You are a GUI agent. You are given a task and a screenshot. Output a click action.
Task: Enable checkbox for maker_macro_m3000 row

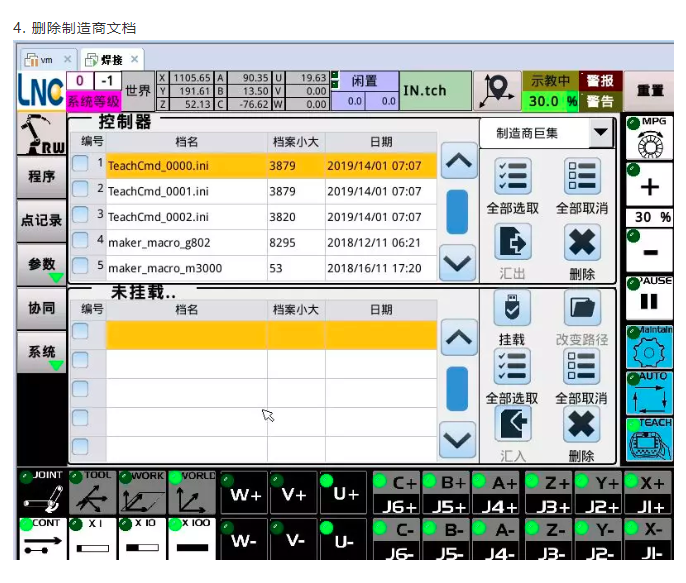point(81,267)
